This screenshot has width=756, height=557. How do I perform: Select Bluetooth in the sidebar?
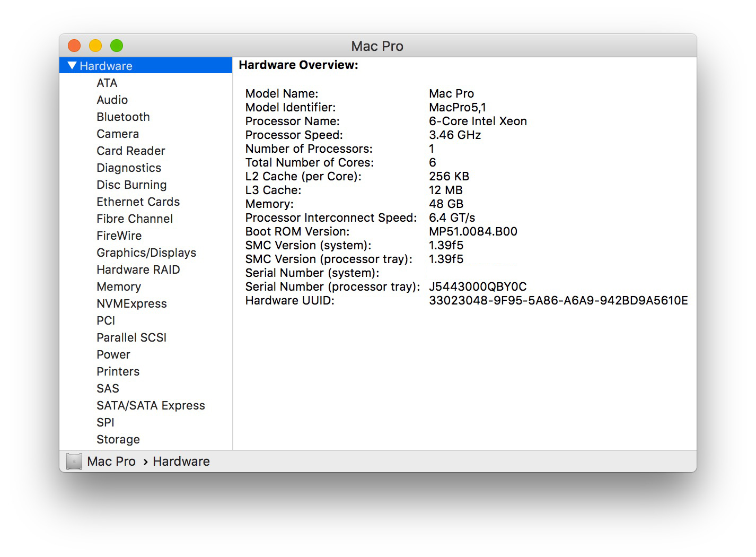click(x=123, y=117)
